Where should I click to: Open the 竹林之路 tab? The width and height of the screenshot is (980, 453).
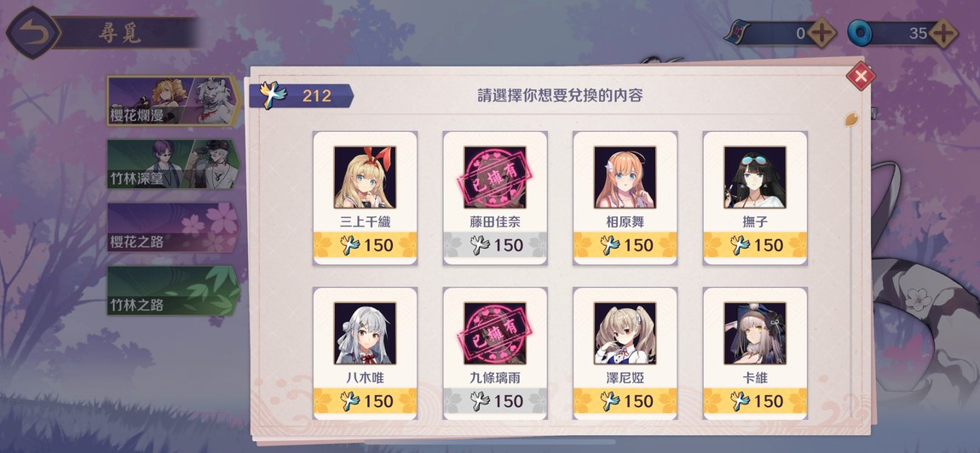173,290
